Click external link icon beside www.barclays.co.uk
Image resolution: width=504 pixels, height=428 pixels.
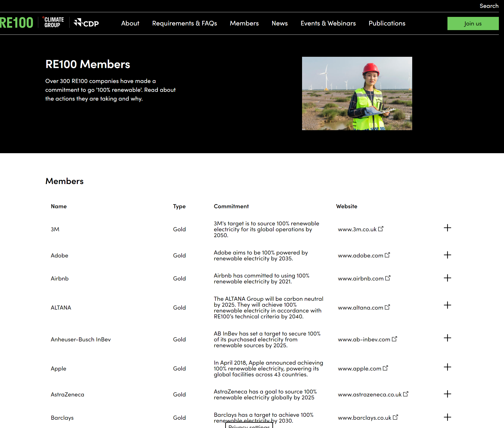click(x=395, y=417)
